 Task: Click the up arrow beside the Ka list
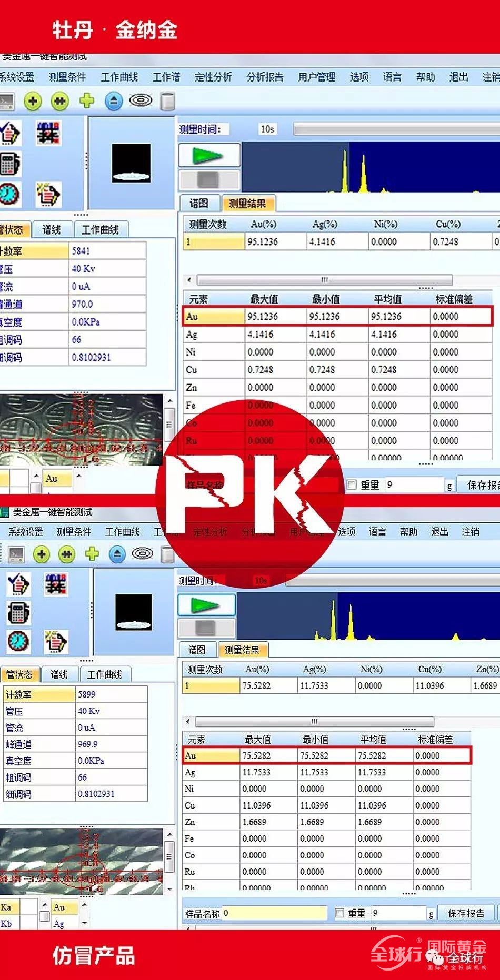tap(44, 905)
